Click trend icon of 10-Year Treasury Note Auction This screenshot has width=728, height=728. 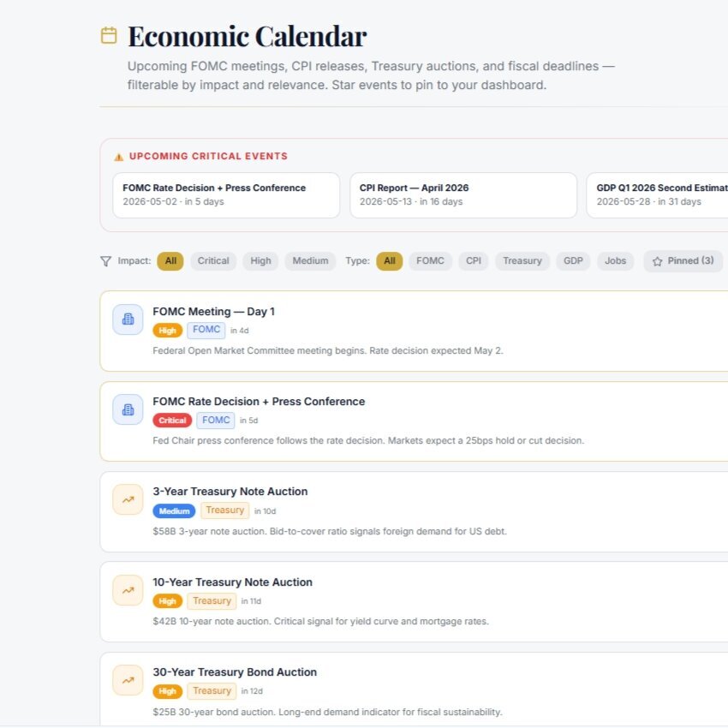(x=128, y=590)
